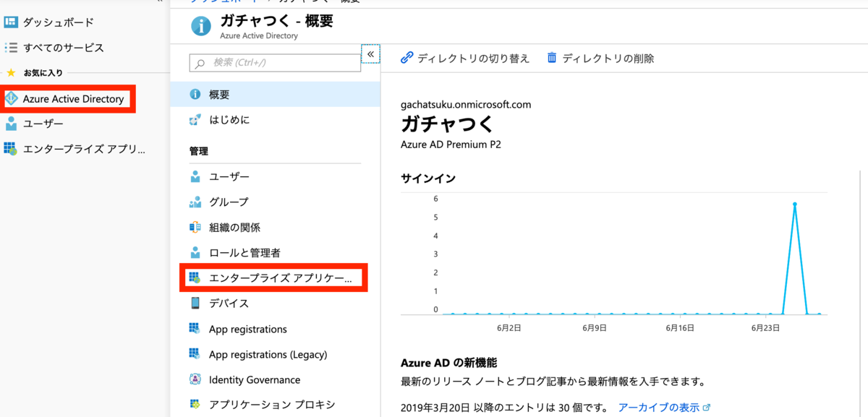Click the 6月16日 axis label
The image size is (868, 417).
[x=680, y=328]
